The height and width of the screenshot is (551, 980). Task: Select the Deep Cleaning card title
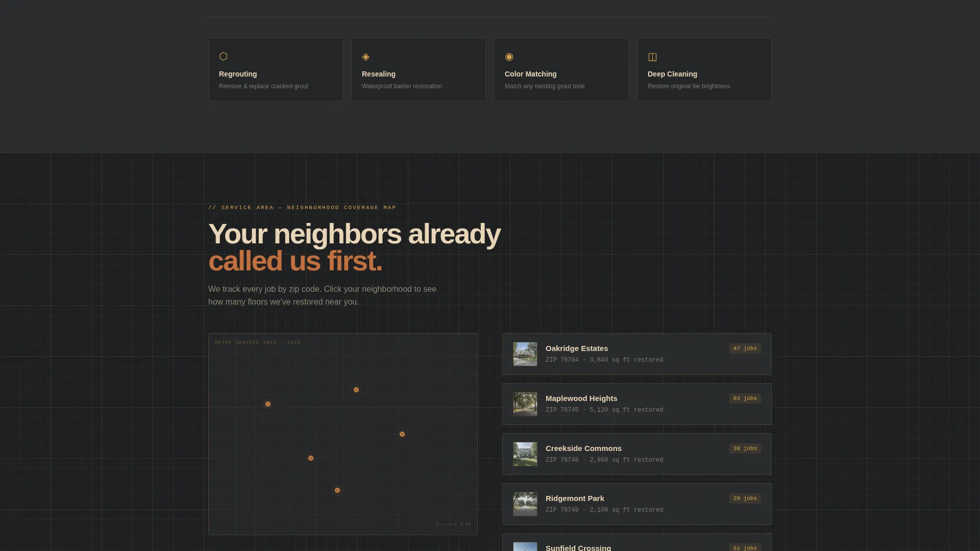click(672, 74)
